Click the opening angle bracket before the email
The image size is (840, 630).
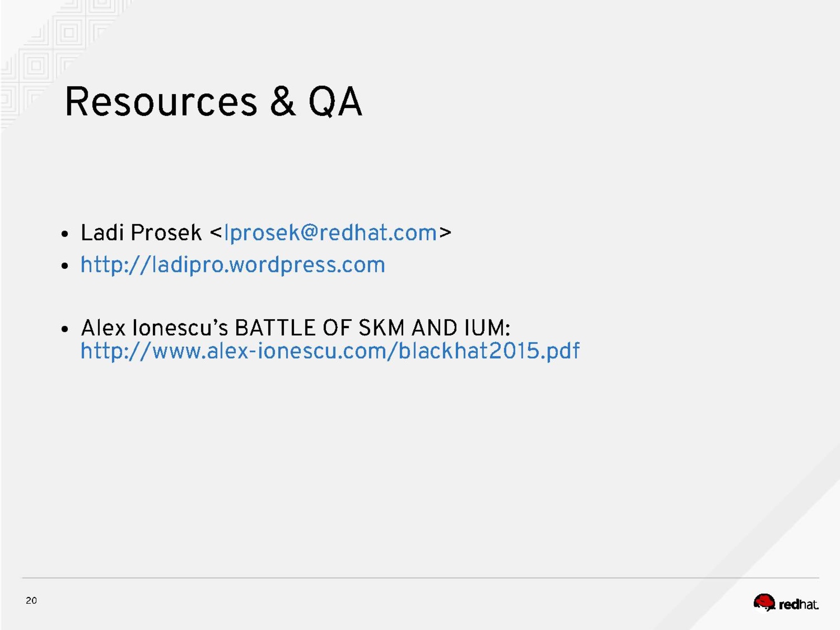point(216,233)
